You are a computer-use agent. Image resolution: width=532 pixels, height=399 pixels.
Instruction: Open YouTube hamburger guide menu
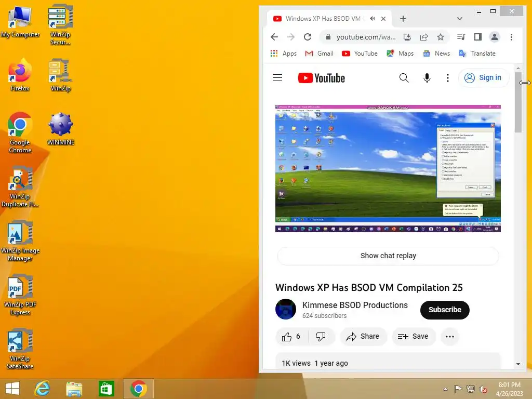(277, 78)
